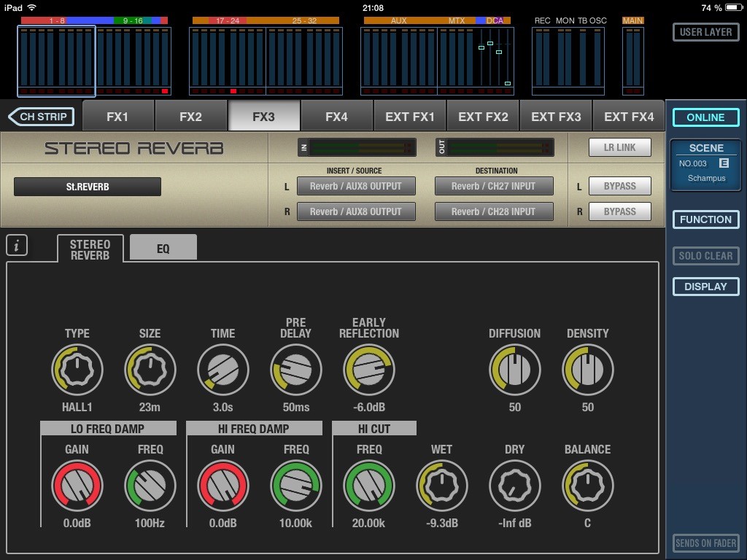Tap the 3.0s time value

(x=223, y=407)
